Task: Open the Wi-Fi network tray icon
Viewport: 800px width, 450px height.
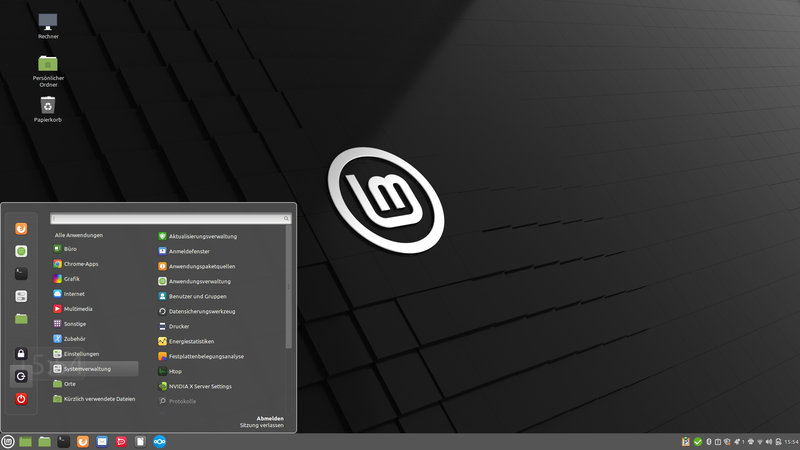Action: click(x=760, y=442)
